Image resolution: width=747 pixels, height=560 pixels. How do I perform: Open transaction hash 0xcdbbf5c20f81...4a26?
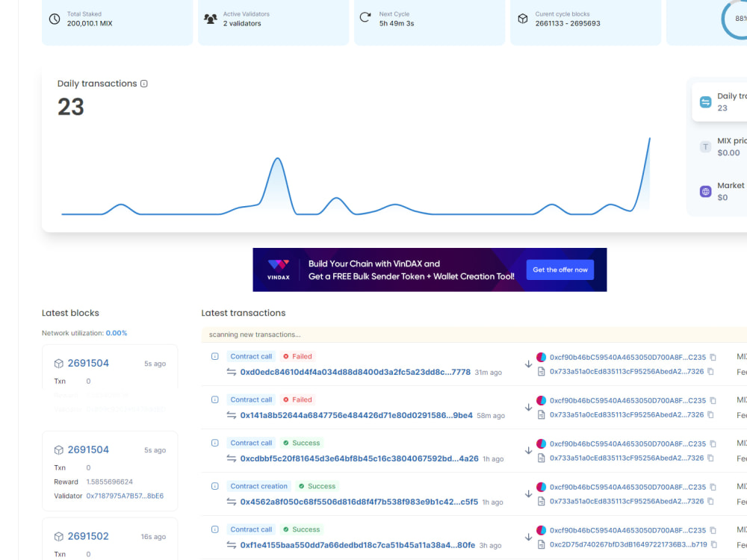(x=359, y=458)
